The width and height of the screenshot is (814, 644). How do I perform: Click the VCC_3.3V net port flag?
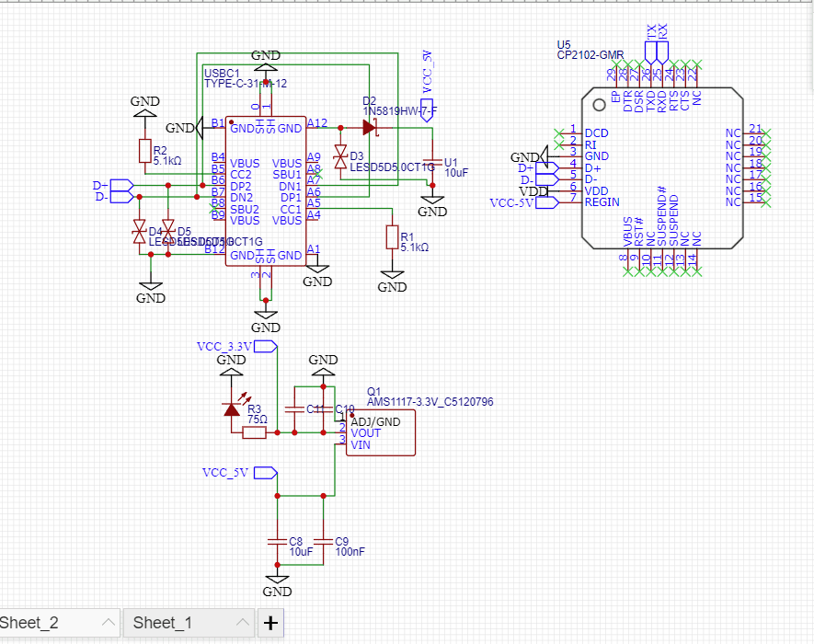click(x=266, y=347)
